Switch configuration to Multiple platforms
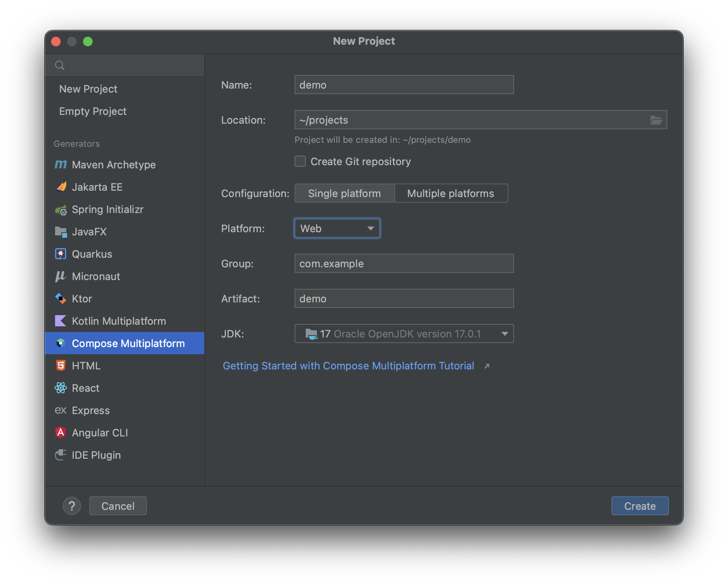 pos(451,193)
